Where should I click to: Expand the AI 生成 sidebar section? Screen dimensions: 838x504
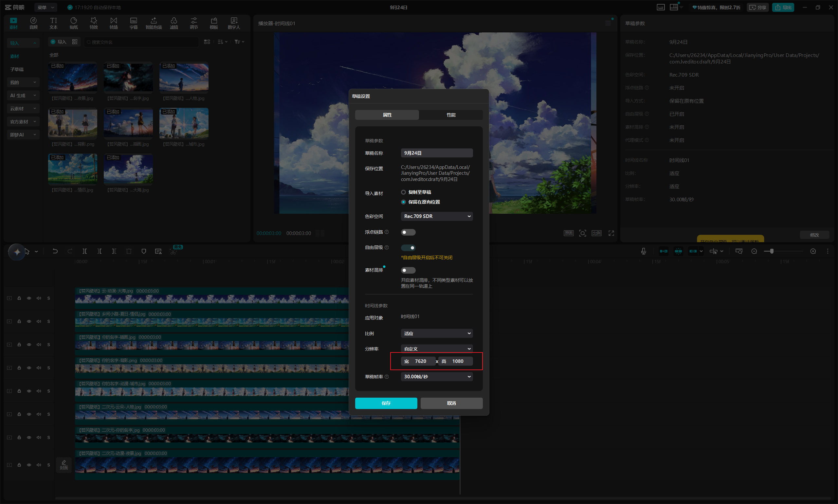(x=23, y=96)
